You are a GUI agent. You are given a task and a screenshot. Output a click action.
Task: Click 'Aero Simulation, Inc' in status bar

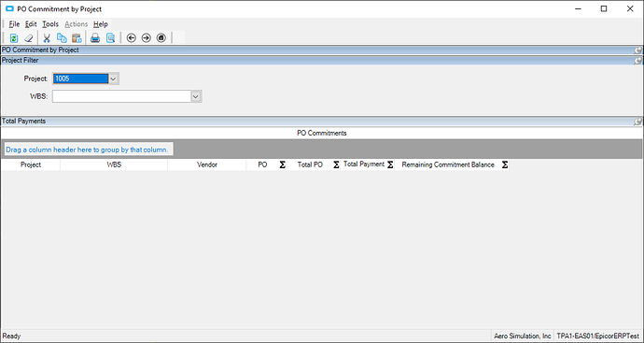[523, 336]
